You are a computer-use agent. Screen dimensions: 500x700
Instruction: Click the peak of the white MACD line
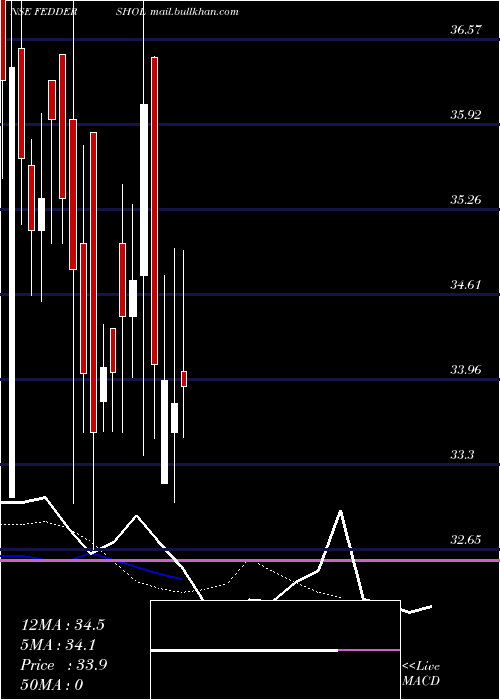pyautogui.click(x=341, y=510)
